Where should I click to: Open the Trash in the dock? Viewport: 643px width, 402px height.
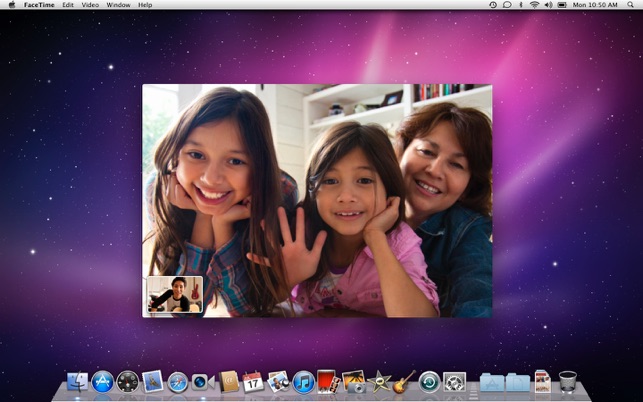[567, 381]
